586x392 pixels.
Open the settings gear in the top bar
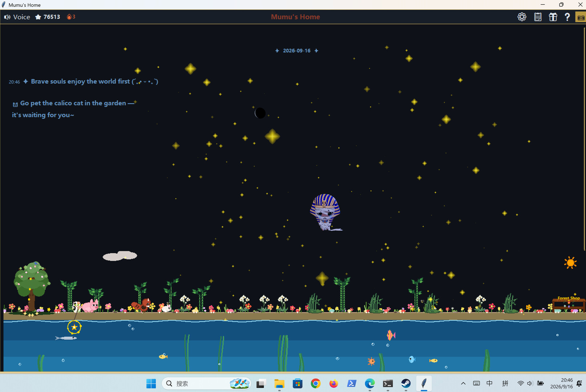coord(522,17)
